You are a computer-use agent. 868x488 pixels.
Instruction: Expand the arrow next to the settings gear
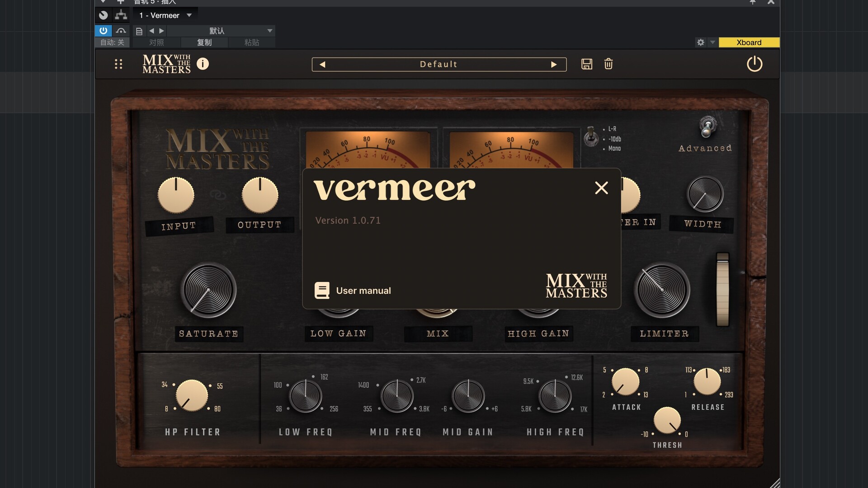712,42
